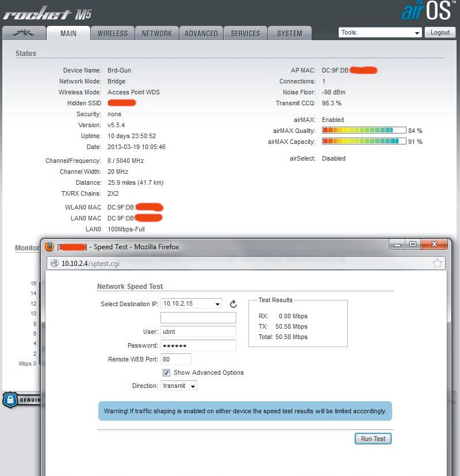The height and width of the screenshot is (476, 460).
Task: Open the Direction transmit dropdown
Action: (179, 386)
